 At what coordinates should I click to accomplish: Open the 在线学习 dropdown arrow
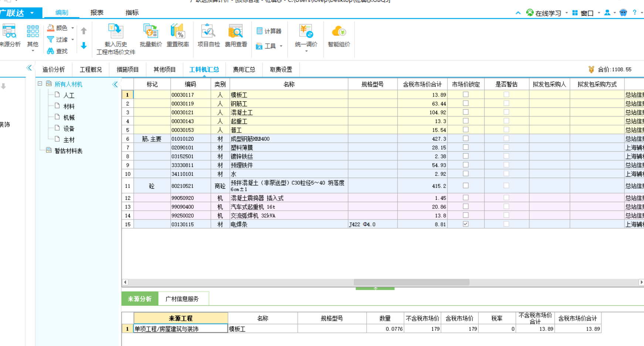pyautogui.click(x=566, y=13)
